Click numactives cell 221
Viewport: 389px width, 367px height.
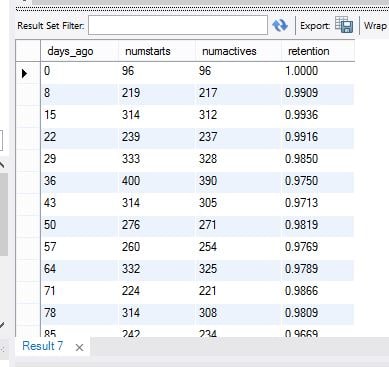[238, 291]
